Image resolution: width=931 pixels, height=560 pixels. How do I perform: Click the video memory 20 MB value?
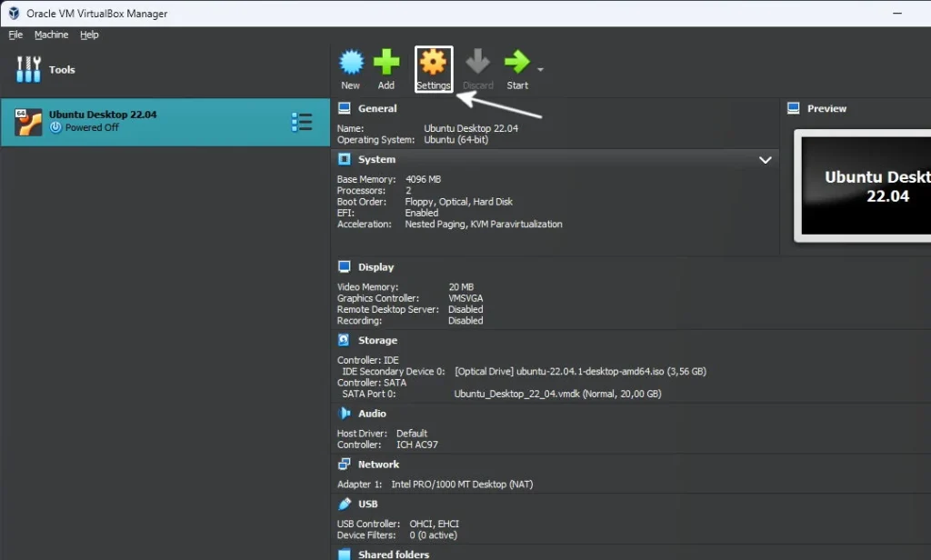[x=461, y=287]
